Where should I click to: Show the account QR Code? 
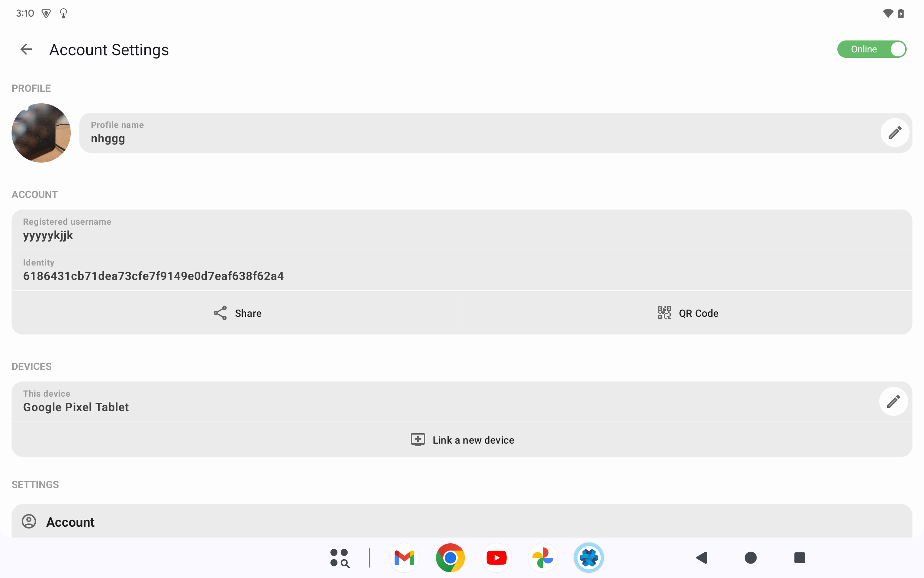click(x=687, y=313)
